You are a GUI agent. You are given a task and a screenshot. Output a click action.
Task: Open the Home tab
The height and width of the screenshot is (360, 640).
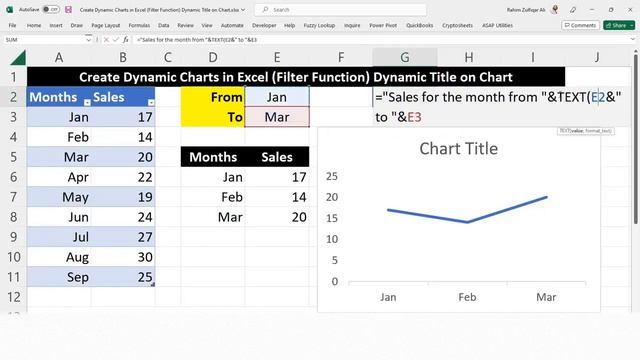(34, 25)
